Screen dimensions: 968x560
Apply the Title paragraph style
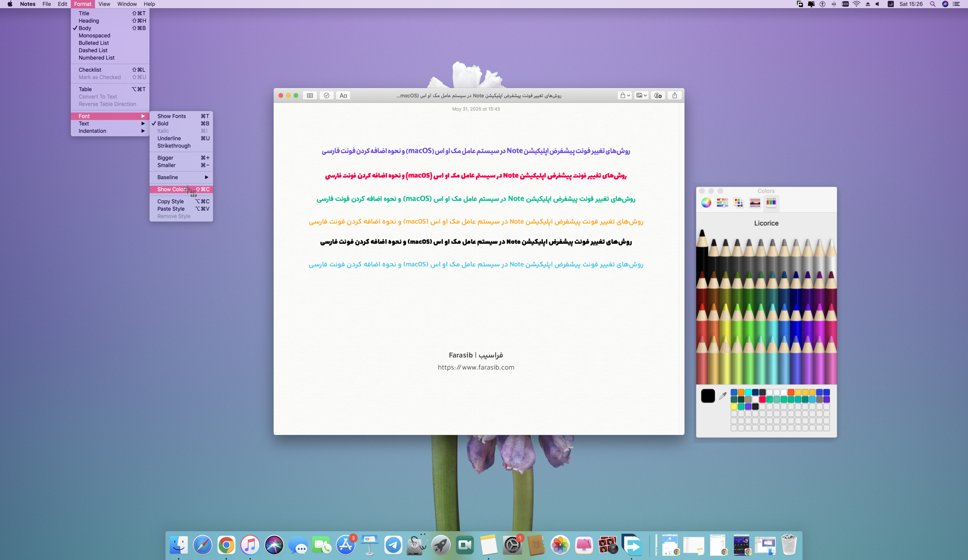[110, 13]
